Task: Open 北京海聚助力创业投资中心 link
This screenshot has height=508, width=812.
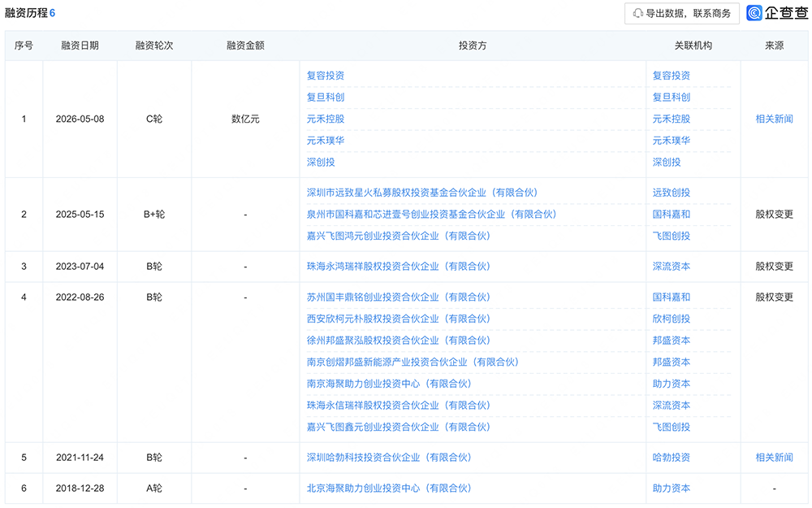Action: coord(389,488)
